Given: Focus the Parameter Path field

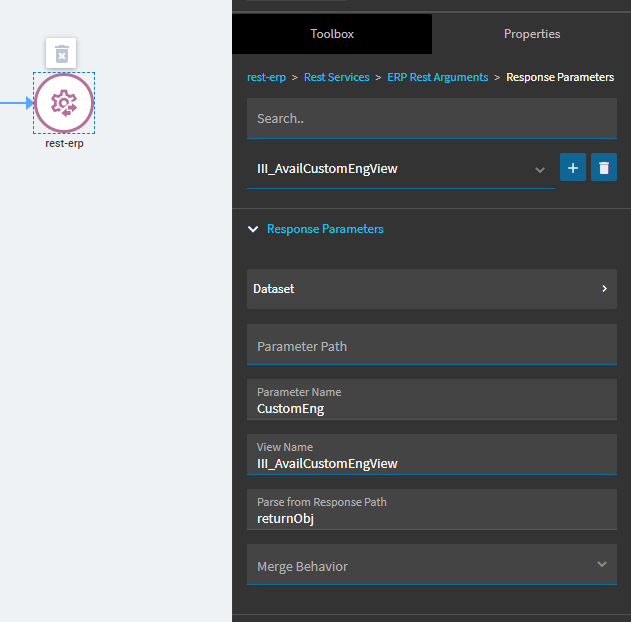Looking at the screenshot, I should (x=432, y=345).
